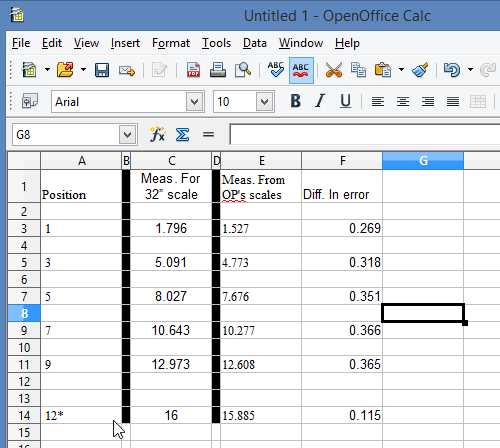This screenshot has width=500, height=448.
Task: Open Page Preview magnifier icon
Action: tap(243, 70)
